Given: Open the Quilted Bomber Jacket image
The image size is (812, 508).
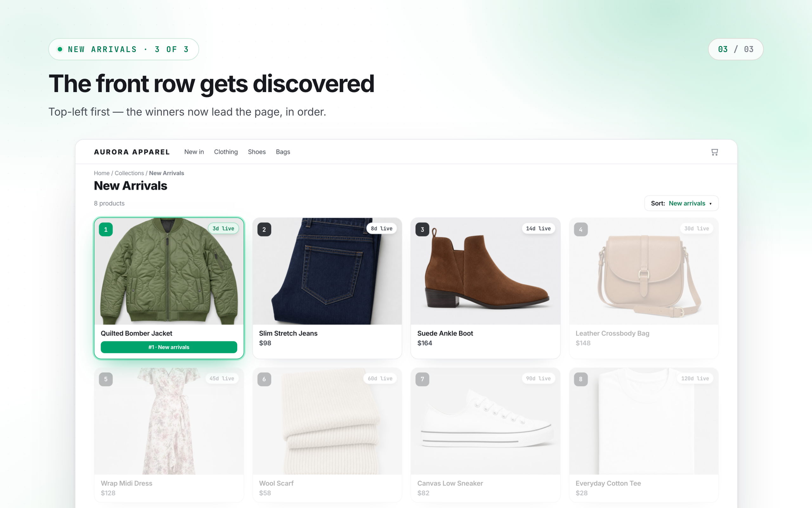Looking at the screenshot, I should 169,271.
